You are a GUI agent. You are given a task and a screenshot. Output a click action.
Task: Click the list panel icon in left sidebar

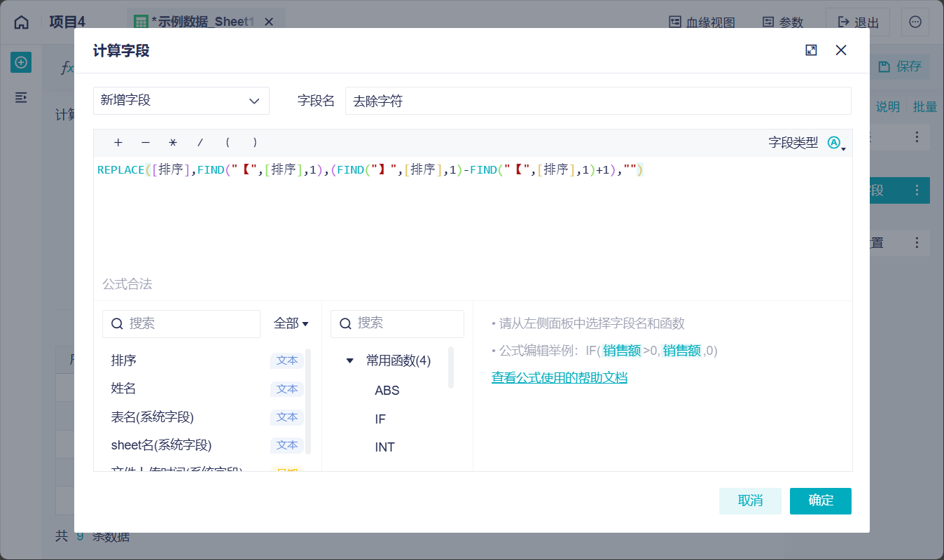[x=21, y=97]
